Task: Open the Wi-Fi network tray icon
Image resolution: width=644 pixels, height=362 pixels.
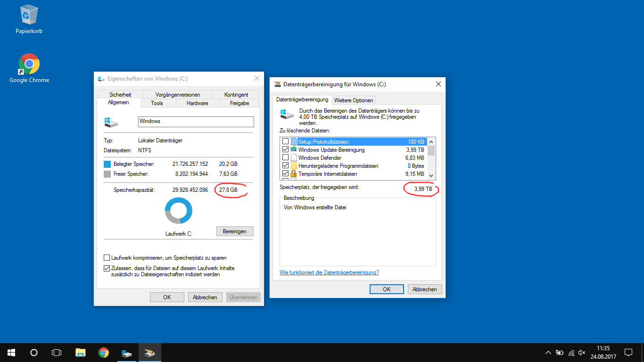Action: (571, 353)
